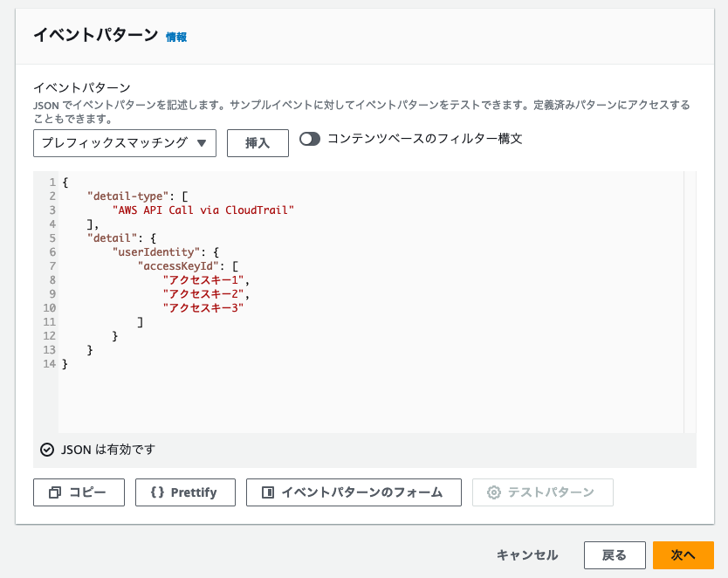
Task: Click the "アクセスキー1" value in editor
Action: tap(203, 280)
